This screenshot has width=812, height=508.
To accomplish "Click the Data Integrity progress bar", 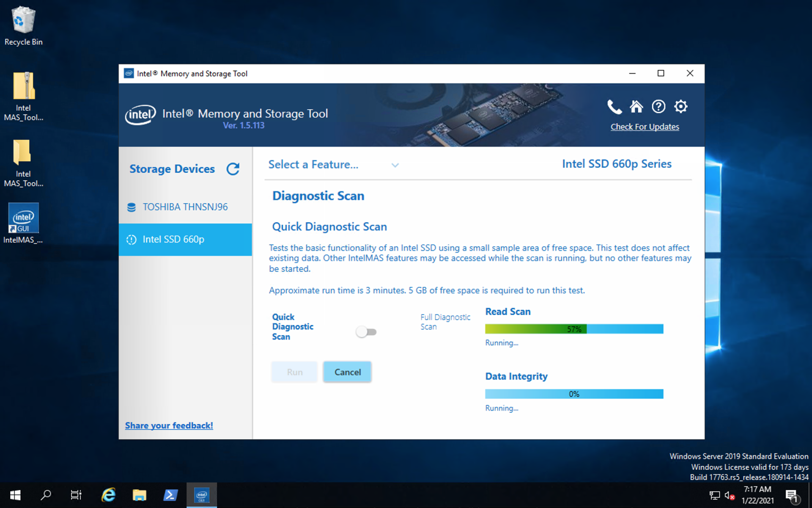I will tap(574, 394).
